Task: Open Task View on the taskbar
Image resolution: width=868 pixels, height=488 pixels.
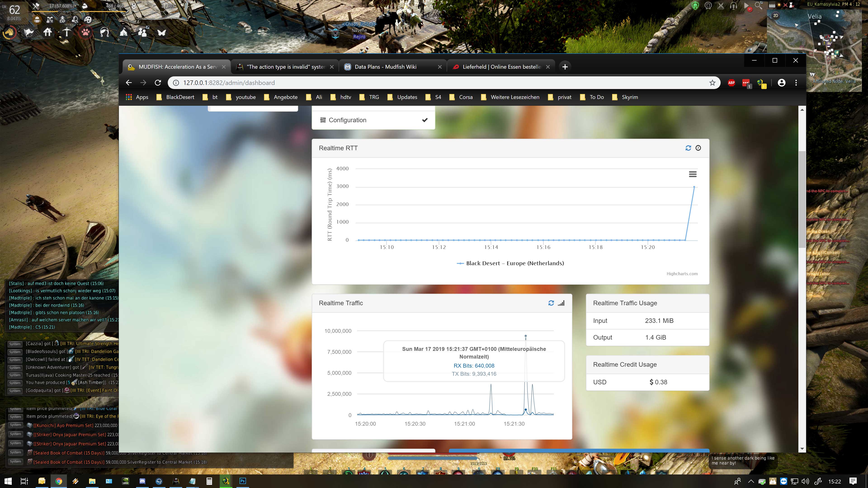Action: [x=24, y=481]
